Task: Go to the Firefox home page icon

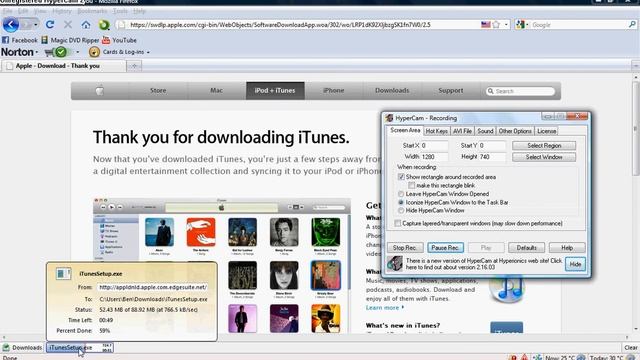Action: point(86,24)
